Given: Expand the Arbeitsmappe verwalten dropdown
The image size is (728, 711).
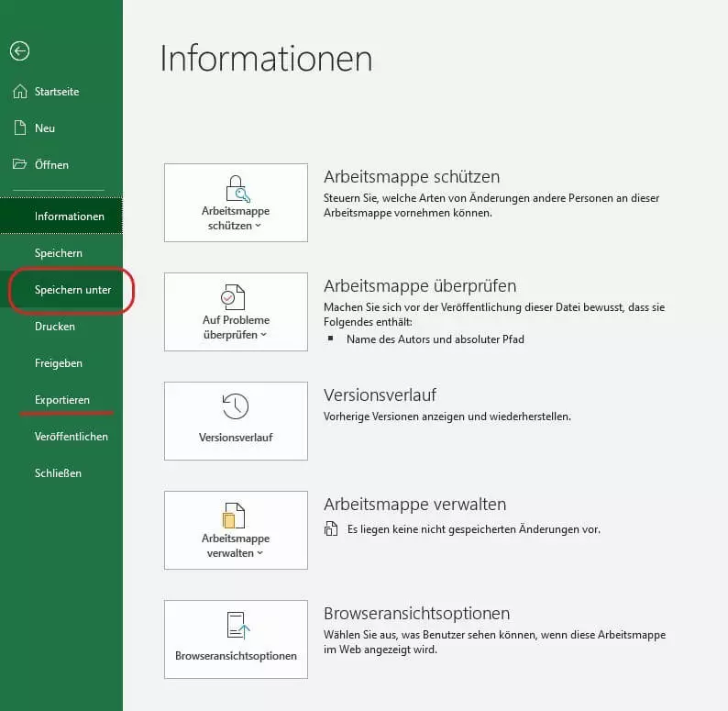Looking at the screenshot, I should coord(236,546).
